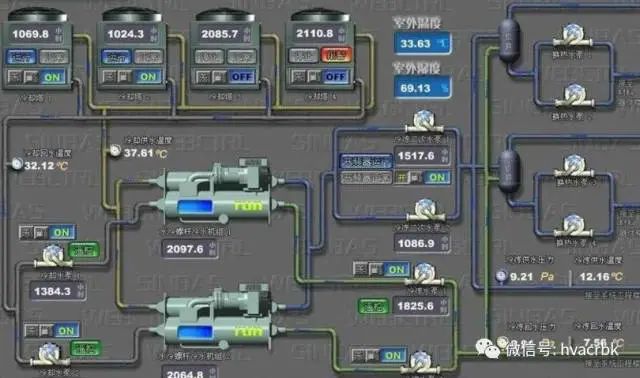Click the blue button on the 1024.3 cooling tower
Screen dimensions: 640x378
pyautogui.click(x=116, y=56)
